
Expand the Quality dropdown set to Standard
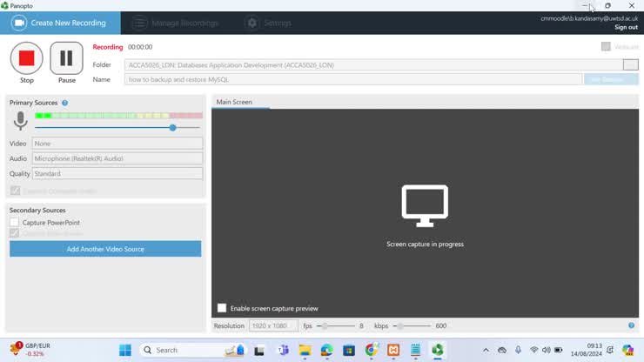pyautogui.click(x=117, y=173)
